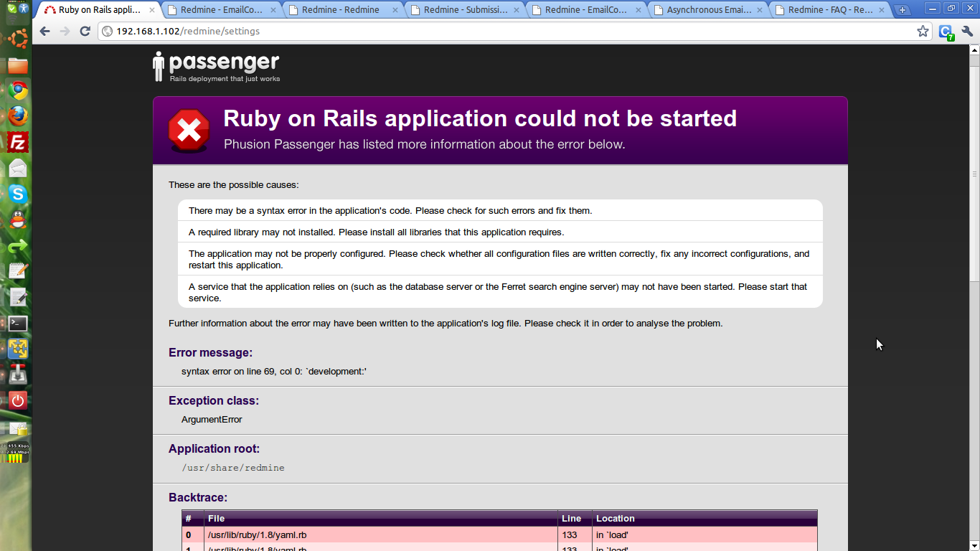
Task: Launch Google Chrome from the dock
Action: coord(18,90)
